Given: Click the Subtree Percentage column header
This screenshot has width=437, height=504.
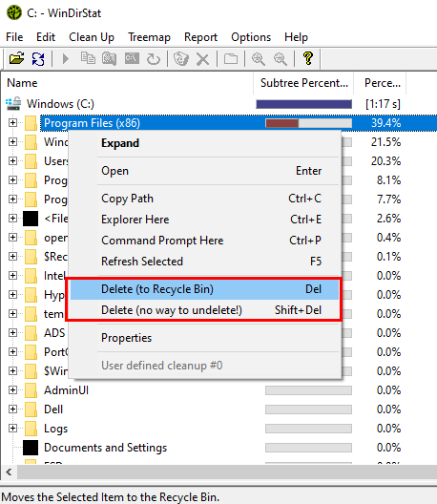Looking at the screenshot, I should 303,83.
